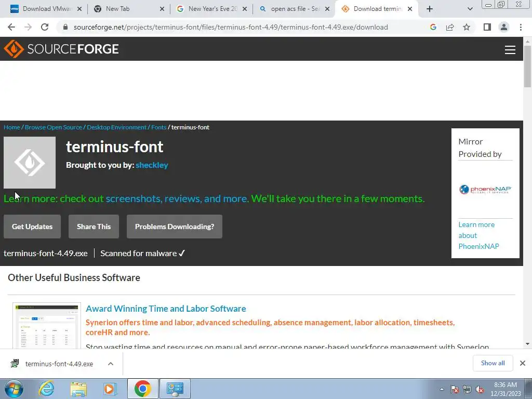Share this page using the share icon
Image resolution: width=532 pixels, height=399 pixels.
(x=450, y=27)
